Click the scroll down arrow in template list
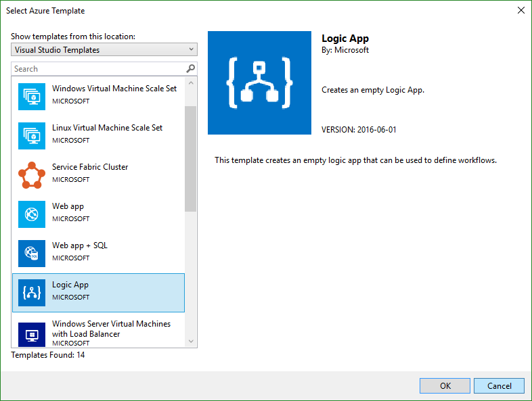This screenshot has width=532, height=401. pos(190,341)
